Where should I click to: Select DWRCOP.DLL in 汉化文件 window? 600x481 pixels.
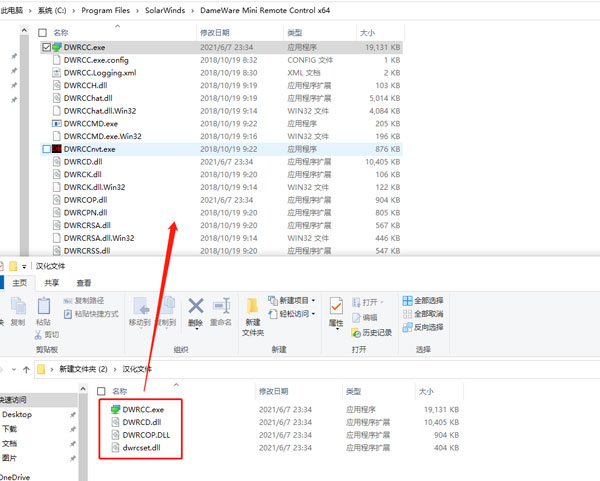[146, 435]
